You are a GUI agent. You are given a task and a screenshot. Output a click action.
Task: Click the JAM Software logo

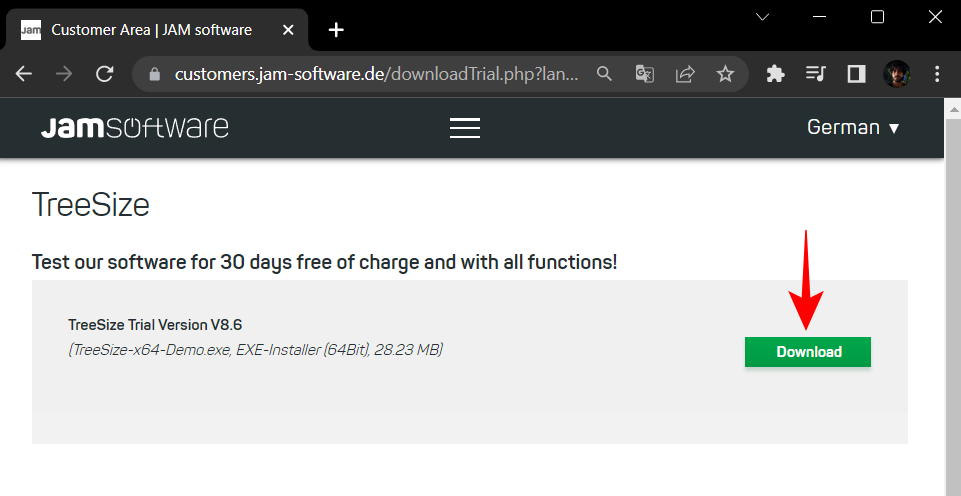[134, 128]
